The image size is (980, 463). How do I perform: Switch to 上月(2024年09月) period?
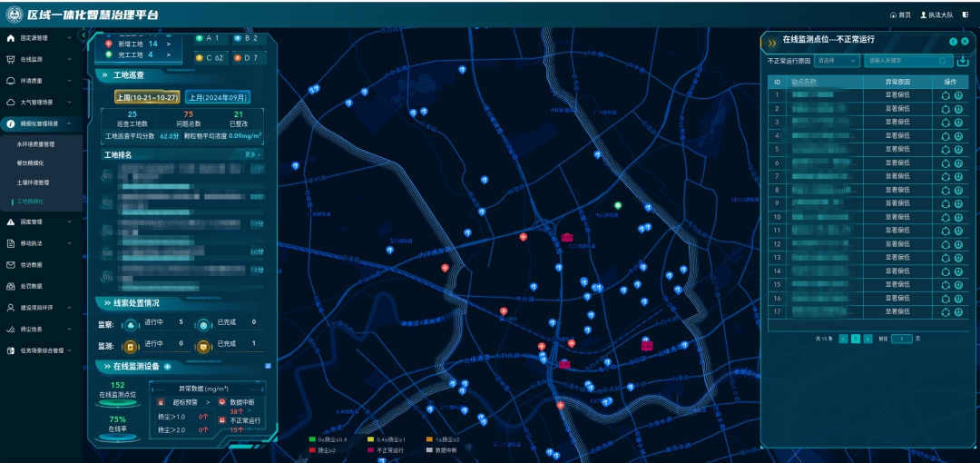(217, 97)
